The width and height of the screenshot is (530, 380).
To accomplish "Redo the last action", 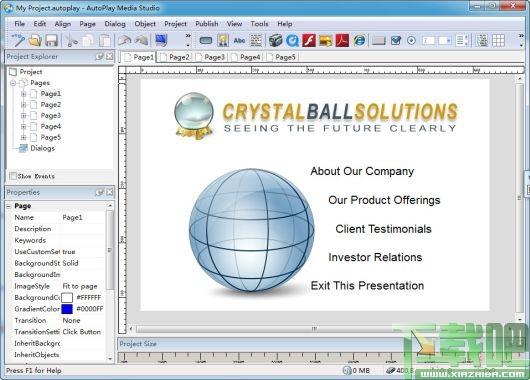I will coord(142,41).
